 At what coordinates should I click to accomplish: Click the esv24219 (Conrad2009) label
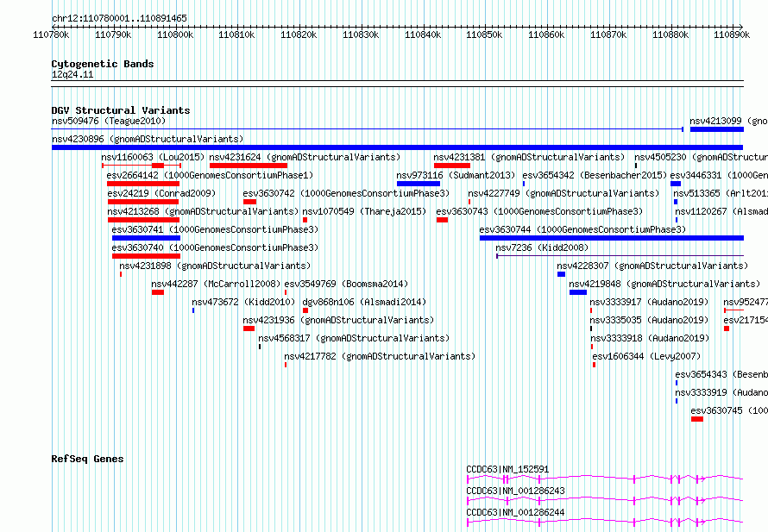pos(161,193)
